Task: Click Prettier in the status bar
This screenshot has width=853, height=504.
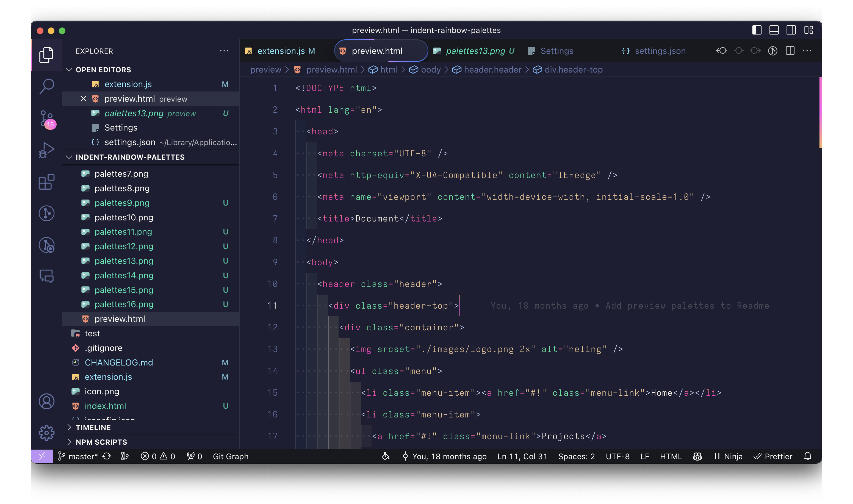Action: (773, 456)
